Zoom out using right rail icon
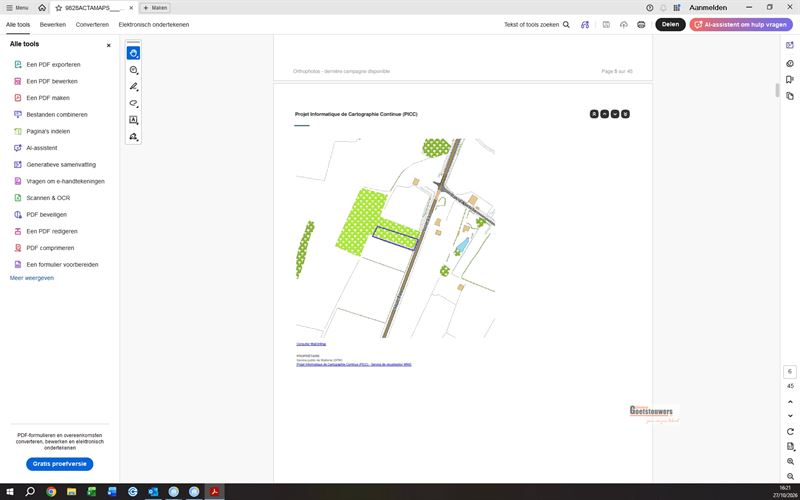The width and height of the screenshot is (800, 500). point(790,476)
